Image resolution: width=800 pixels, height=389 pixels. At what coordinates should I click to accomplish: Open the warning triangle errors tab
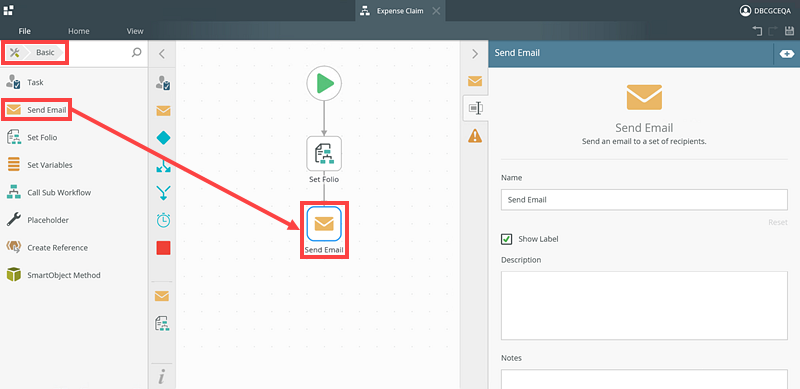coord(475,135)
